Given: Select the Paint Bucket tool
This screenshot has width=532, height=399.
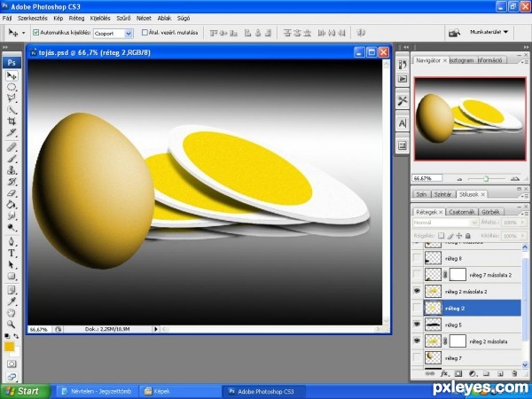Looking at the screenshot, I should pyautogui.click(x=12, y=204).
